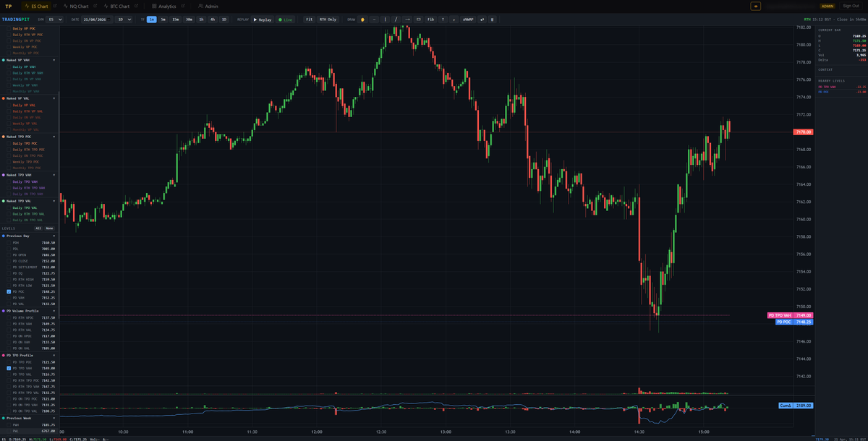Enable the Daily VP VAH checkbox

coord(9,67)
